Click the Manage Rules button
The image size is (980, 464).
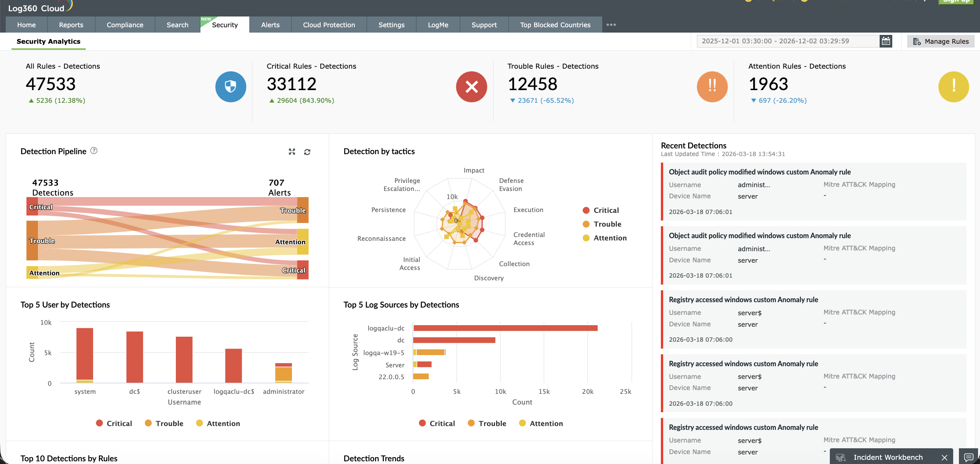[x=941, y=41]
